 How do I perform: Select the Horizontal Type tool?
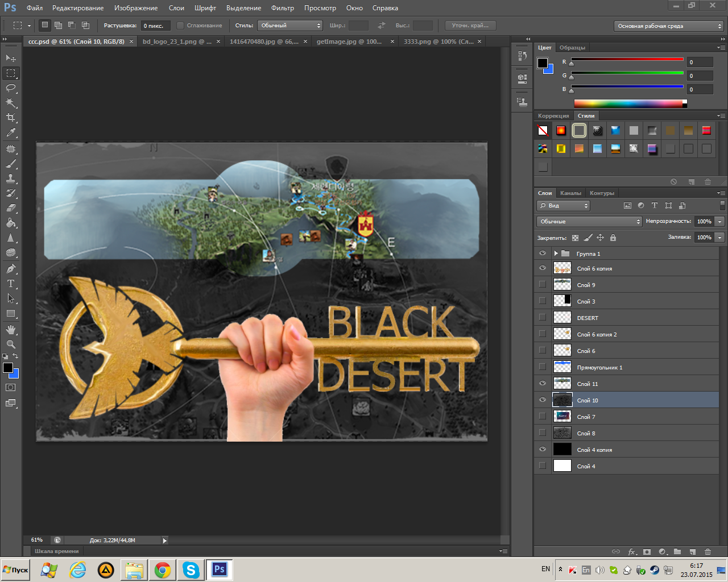tap(11, 284)
